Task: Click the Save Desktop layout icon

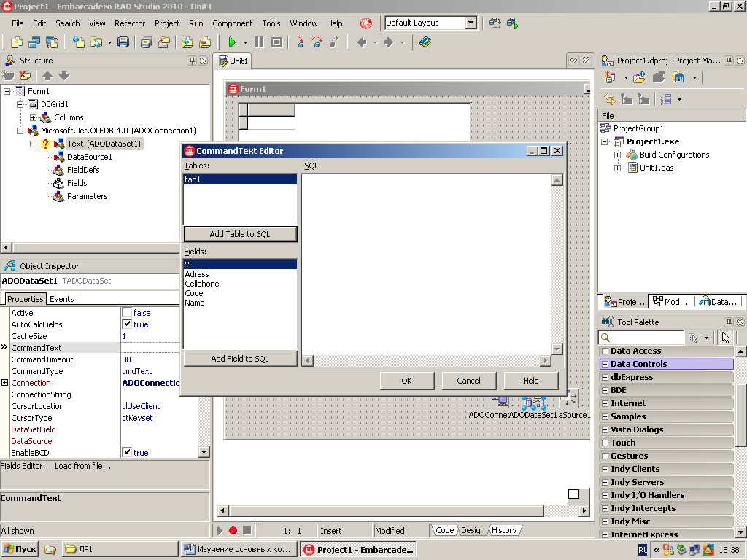Action: tap(495, 23)
